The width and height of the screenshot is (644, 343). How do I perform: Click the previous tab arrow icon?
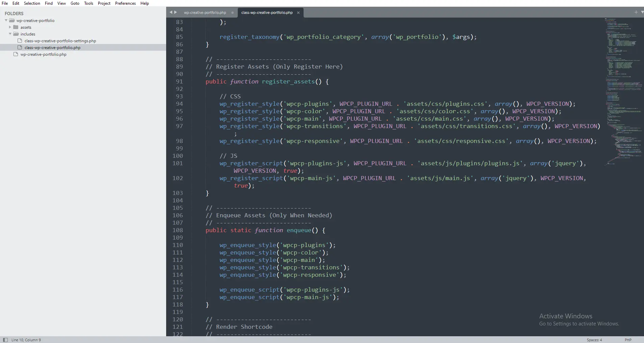pos(171,12)
